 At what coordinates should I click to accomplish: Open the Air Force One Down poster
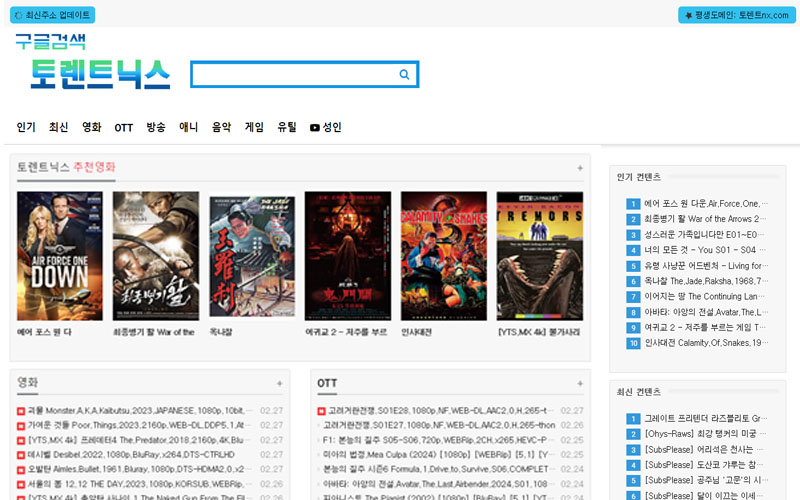60,256
